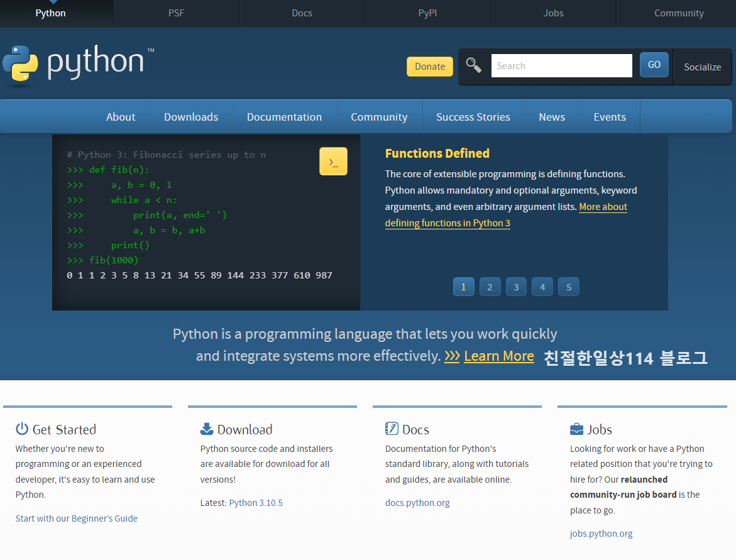The width and height of the screenshot is (736, 560).
Task: Click the triple chevron before Learn More
Action: (452, 356)
